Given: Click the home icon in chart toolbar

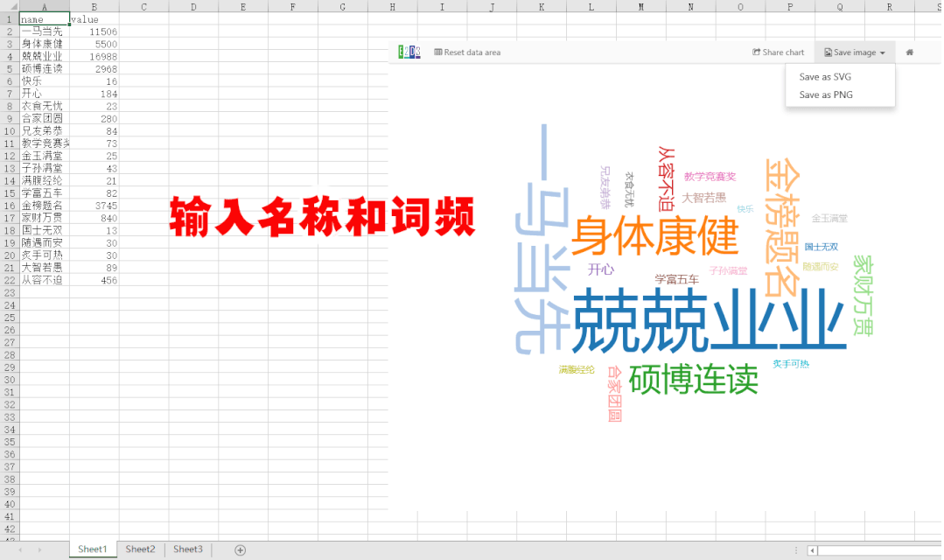Looking at the screenshot, I should pyautogui.click(x=910, y=52).
